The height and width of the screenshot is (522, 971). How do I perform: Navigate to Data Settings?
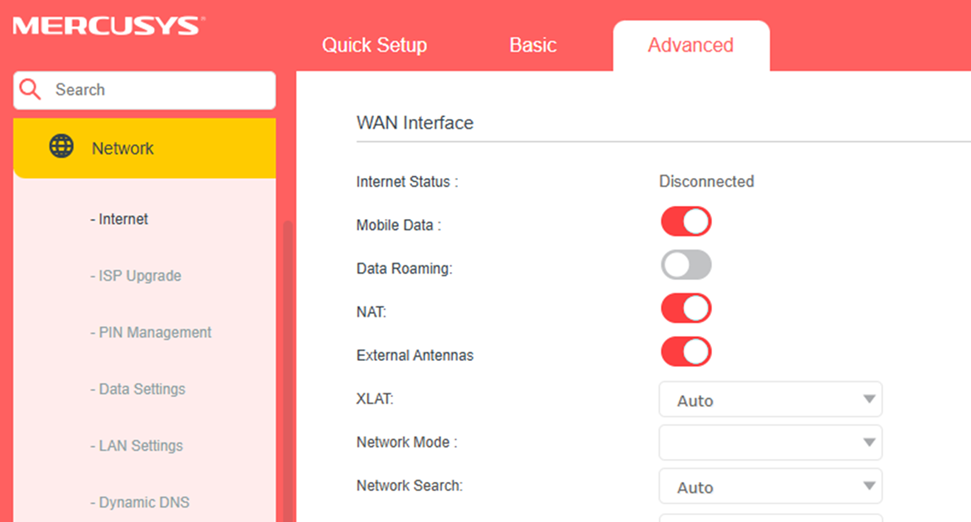coord(141,389)
